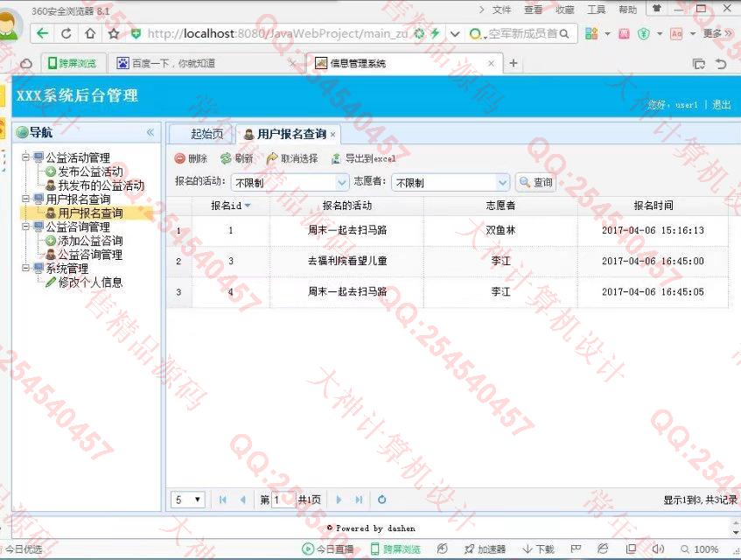This screenshot has height=560, width=741.
Task: Click 刷新 toolbar button
Action: click(237, 158)
